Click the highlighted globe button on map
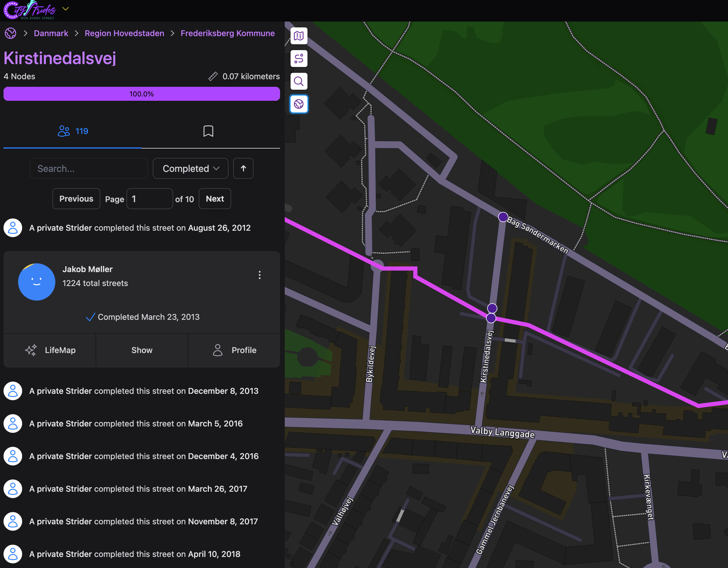 (x=299, y=104)
